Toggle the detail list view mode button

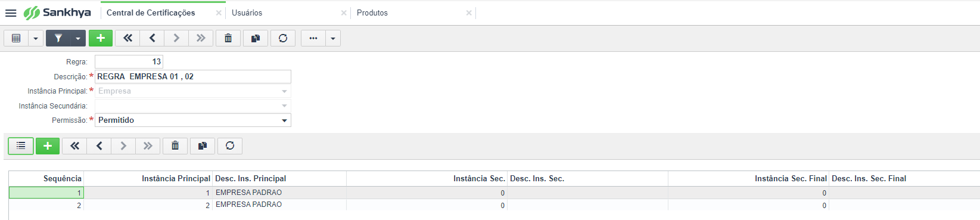click(x=21, y=146)
